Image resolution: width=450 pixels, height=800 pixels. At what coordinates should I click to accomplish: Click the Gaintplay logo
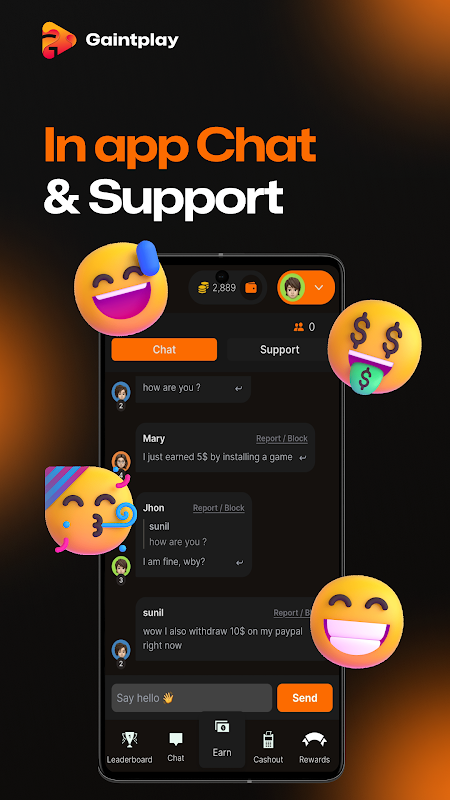coord(110,40)
